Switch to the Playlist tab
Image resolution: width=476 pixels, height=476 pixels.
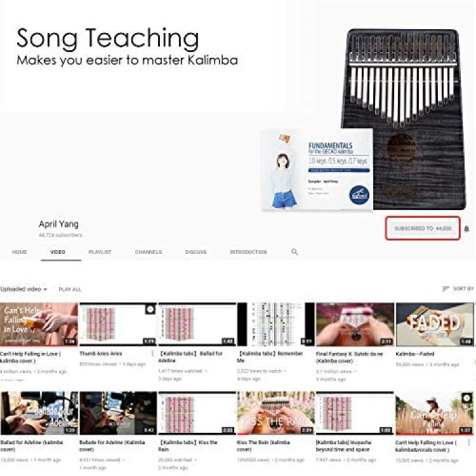[x=100, y=252]
